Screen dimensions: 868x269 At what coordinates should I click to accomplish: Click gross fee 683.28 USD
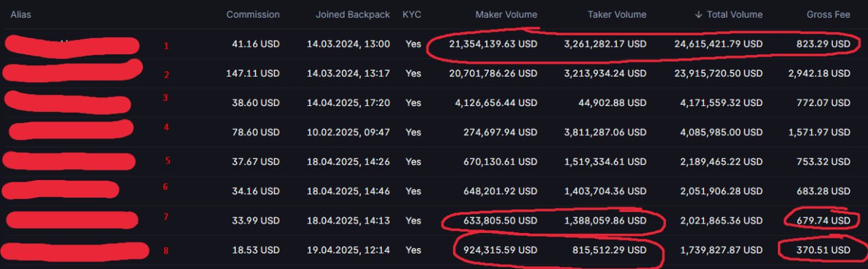click(824, 192)
